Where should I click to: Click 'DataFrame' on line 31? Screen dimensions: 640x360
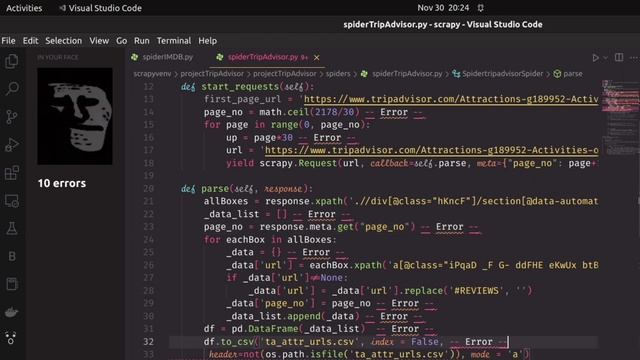(x=273, y=329)
